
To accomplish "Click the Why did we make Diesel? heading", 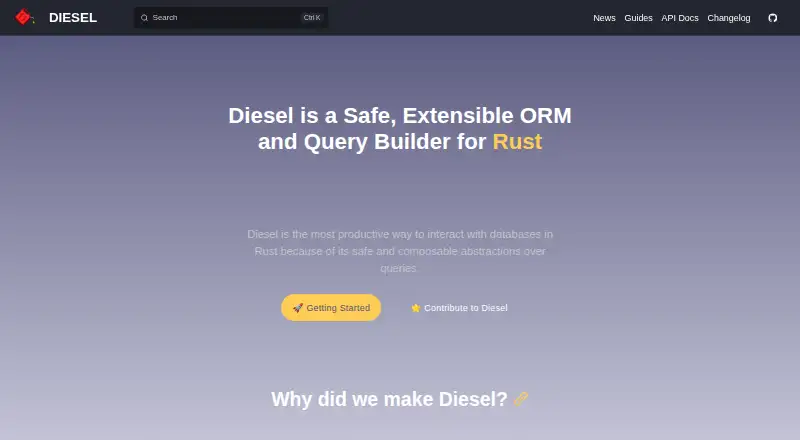I will pyautogui.click(x=389, y=399).
